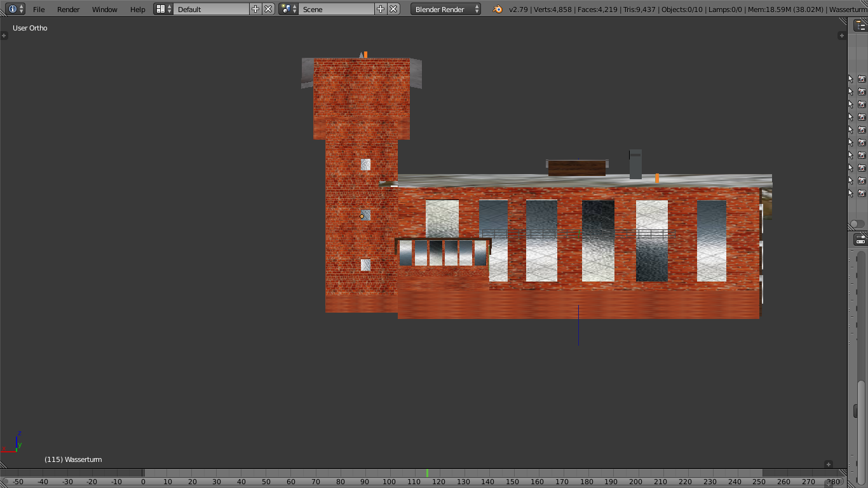The width and height of the screenshot is (868, 488).
Task: Add a new scene with plus
Action: click(381, 9)
